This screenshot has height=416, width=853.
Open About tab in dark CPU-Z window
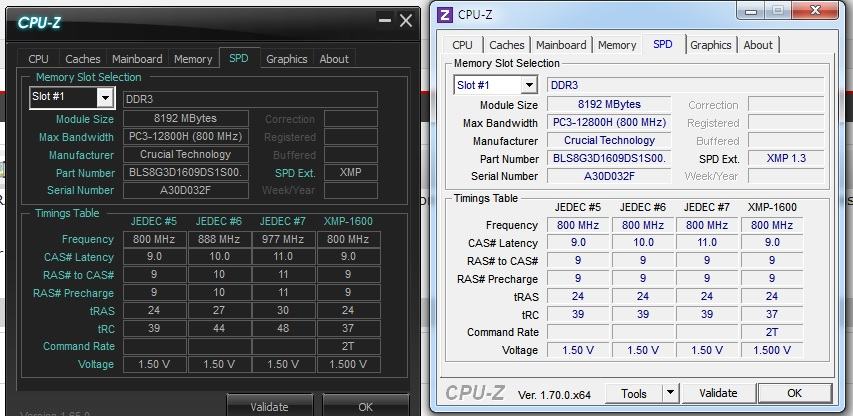(x=334, y=59)
